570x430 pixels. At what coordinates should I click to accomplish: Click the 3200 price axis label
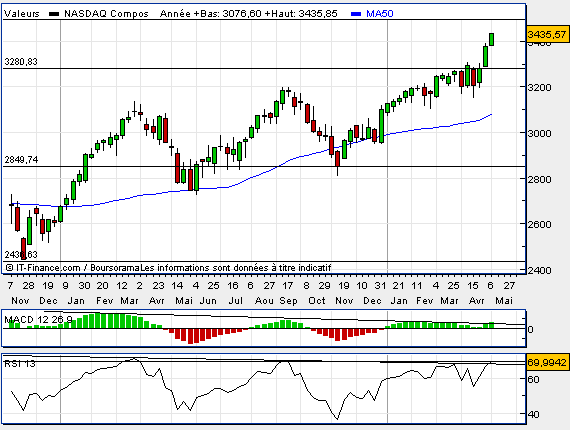click(x=539, y=88)
